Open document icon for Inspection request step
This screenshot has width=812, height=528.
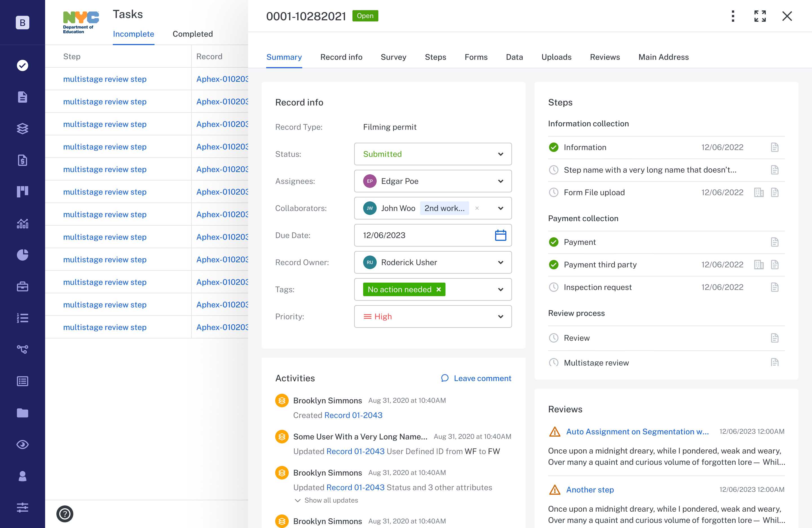click(775, 287)
